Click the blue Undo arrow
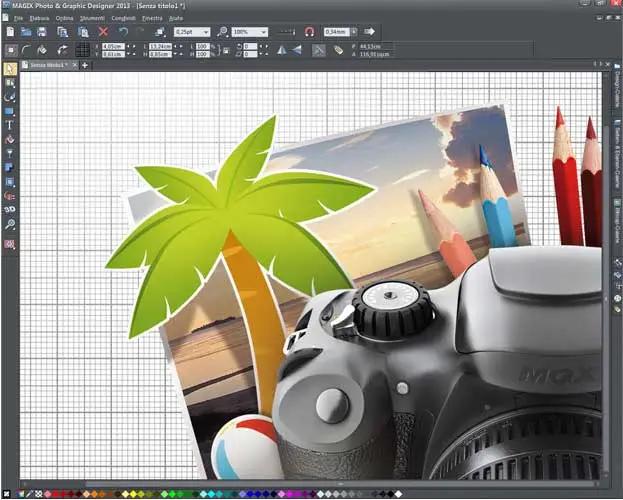This screenshot has width=623, height=500. coord(124,32)
